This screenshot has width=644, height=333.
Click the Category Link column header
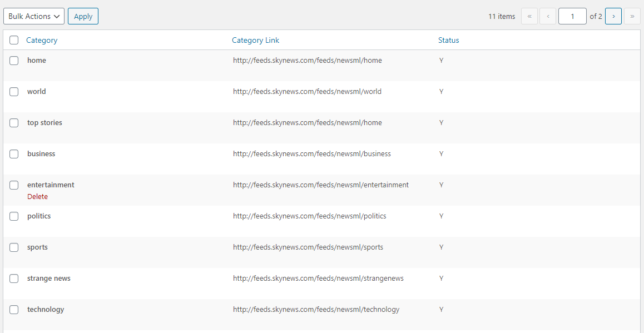pos(255,39)
